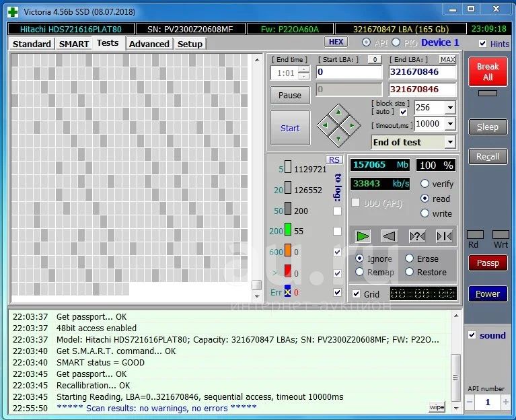Click the green play scan icon
This screenshot has width=516, height=420.
[x=363, y=236]
